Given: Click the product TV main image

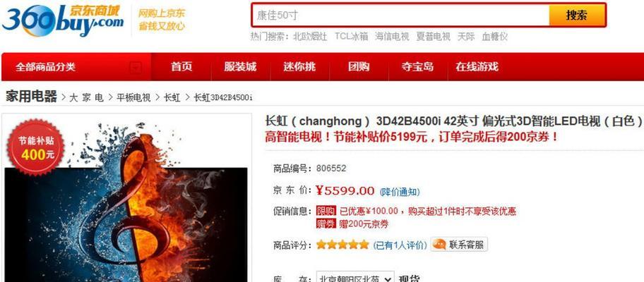Looking at the screenshot, I should (126, 202).
